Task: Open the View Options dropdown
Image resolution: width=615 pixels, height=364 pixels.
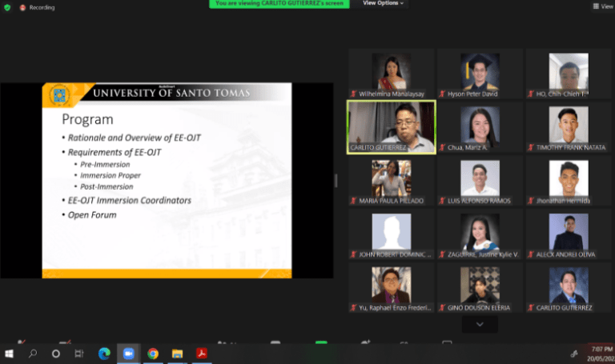Action: tap(383, 3)
